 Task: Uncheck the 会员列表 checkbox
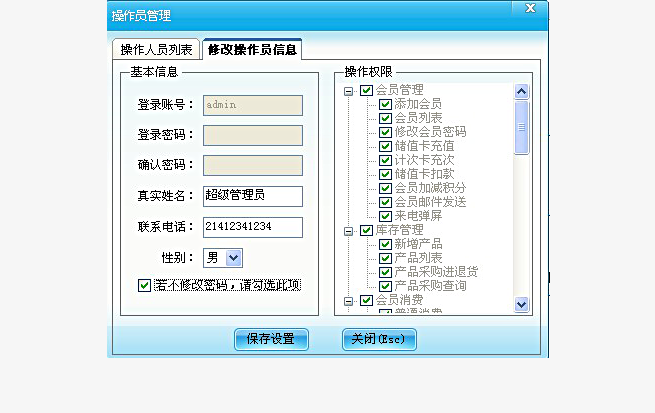coord(385,118)
